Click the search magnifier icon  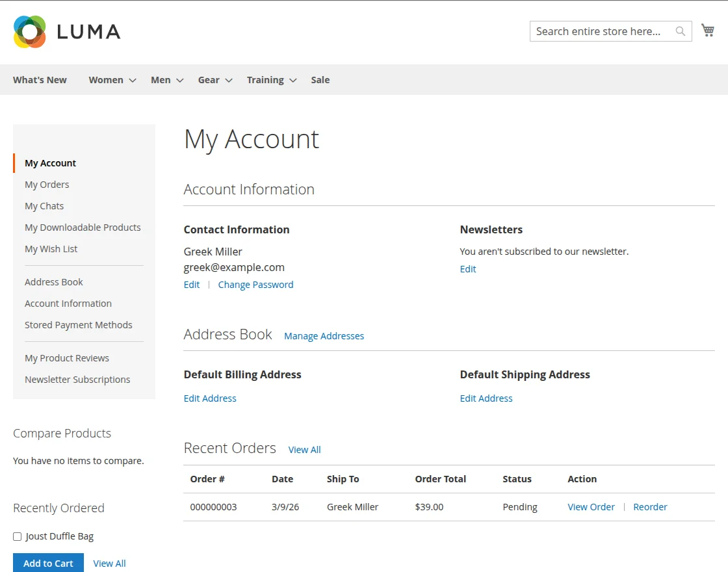[681, 31]
